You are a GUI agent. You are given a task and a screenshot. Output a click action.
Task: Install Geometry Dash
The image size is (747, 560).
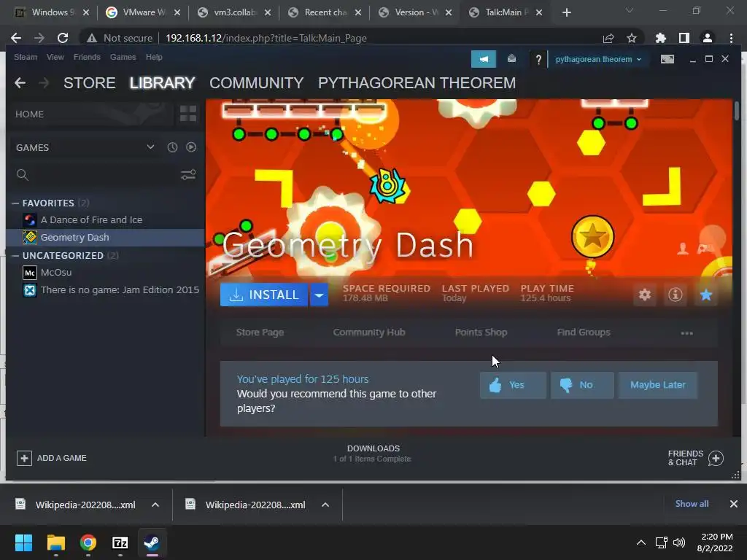(x=264, y=295)
